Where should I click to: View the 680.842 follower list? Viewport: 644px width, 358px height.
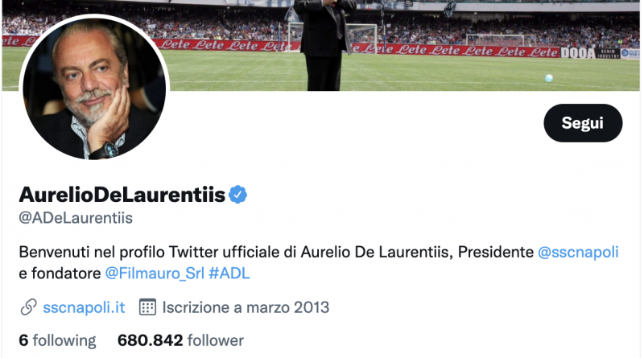180,340
